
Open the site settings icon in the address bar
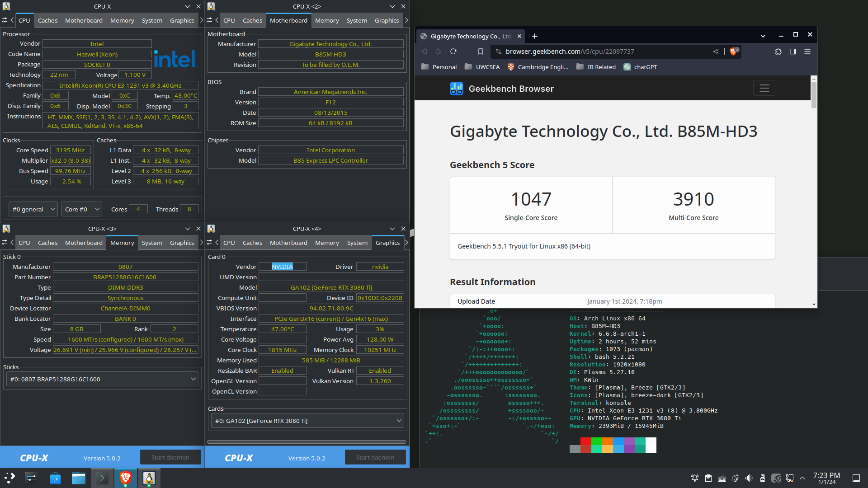[x=498, y=52]
